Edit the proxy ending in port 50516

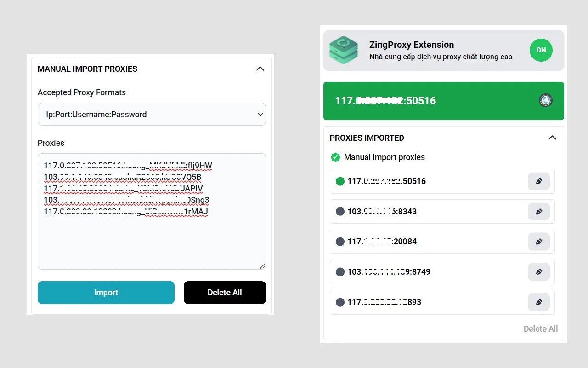coord(538,181)
